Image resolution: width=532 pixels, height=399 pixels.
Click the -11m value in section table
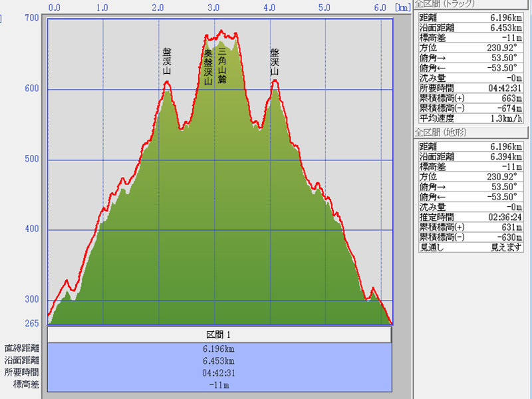(219, 384)
